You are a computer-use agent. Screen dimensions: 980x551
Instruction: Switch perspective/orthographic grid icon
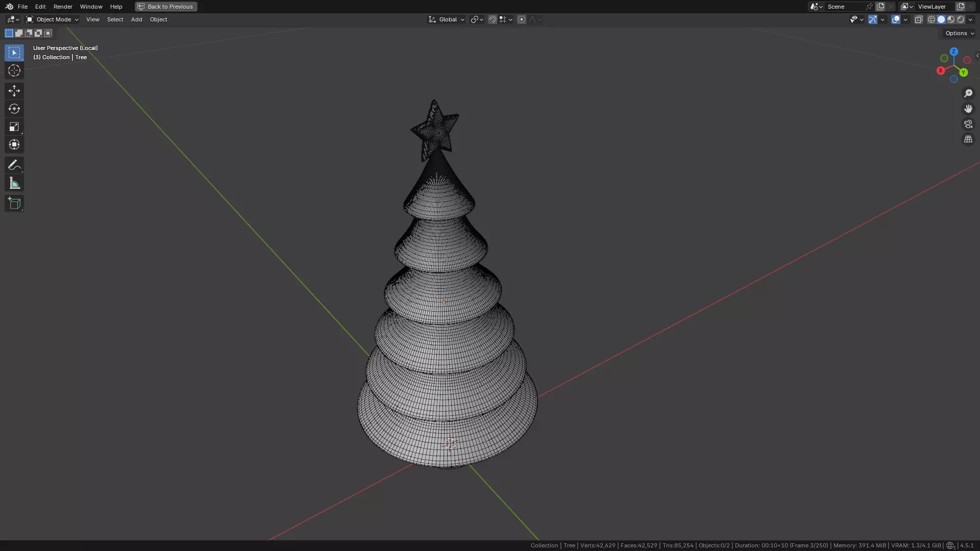point(968,139)
